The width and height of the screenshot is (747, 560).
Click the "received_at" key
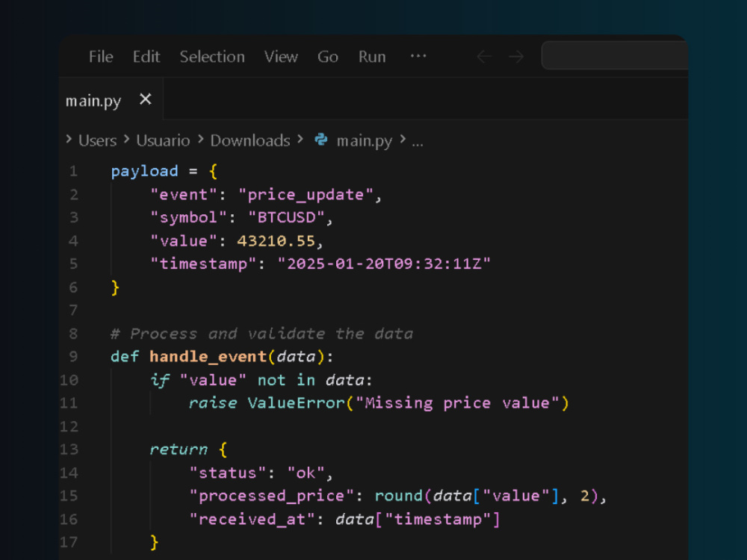(x=252, y=519)
